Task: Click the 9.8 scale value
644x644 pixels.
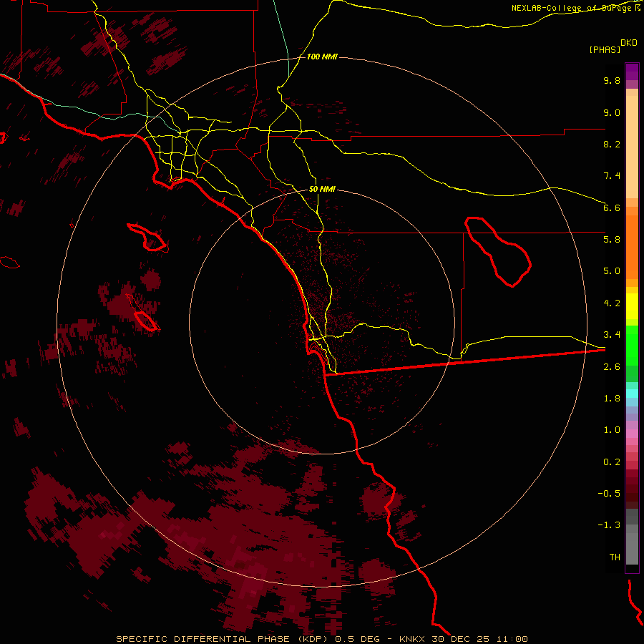Action: (x=612, y=80)
